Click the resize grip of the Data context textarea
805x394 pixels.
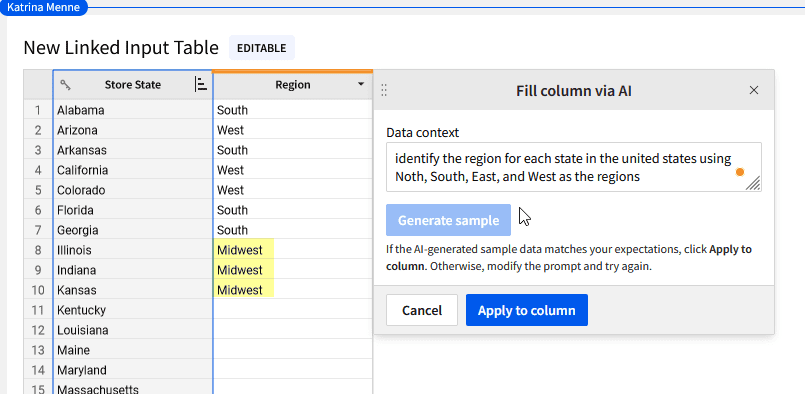point(753,183)
